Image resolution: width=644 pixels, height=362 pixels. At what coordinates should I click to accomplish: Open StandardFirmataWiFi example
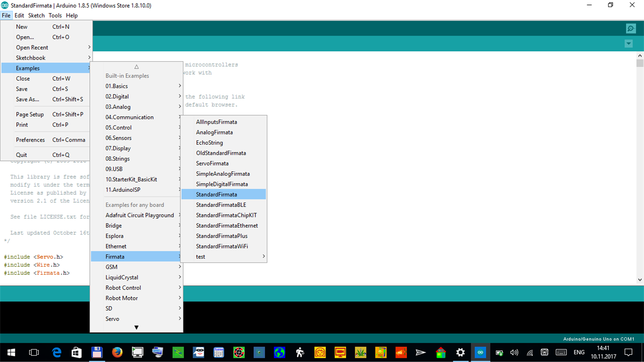click(224, 246)
